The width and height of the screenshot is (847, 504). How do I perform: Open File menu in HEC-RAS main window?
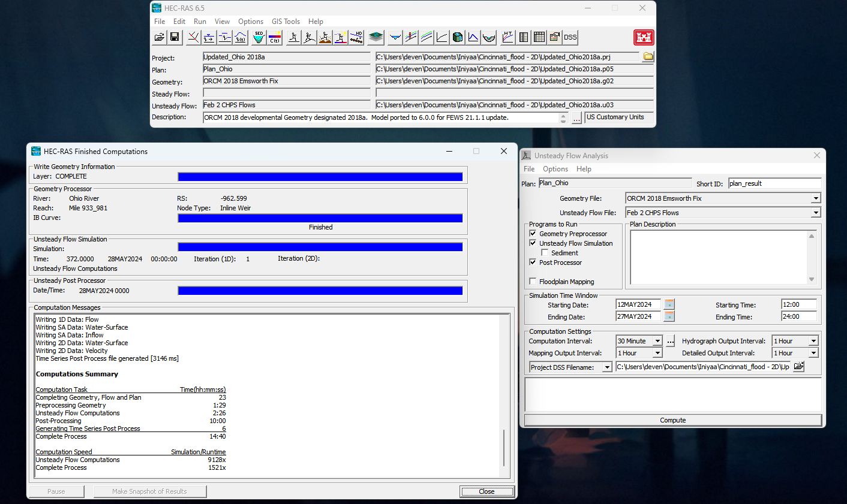coord(160,22)
